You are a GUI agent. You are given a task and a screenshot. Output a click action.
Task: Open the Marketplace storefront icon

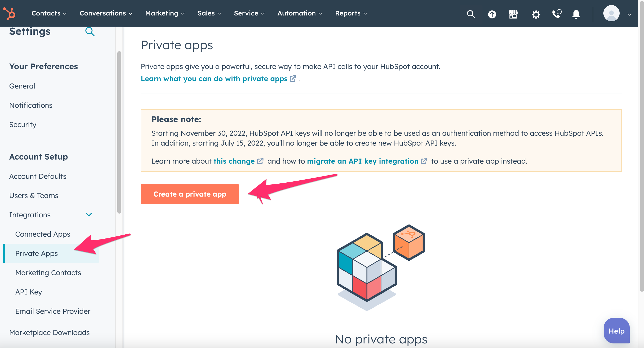click(513, 14)
